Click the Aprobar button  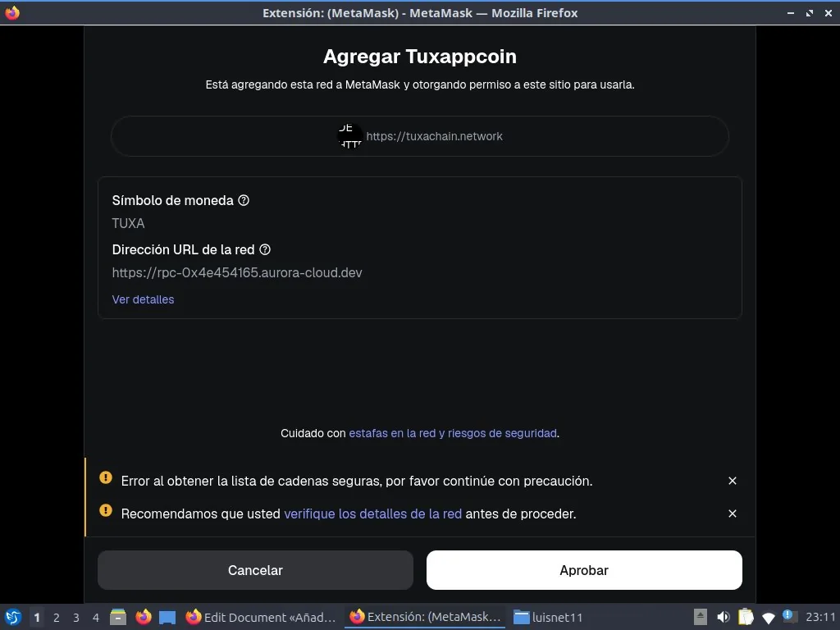pyautogui.click(x=583, y=570)
